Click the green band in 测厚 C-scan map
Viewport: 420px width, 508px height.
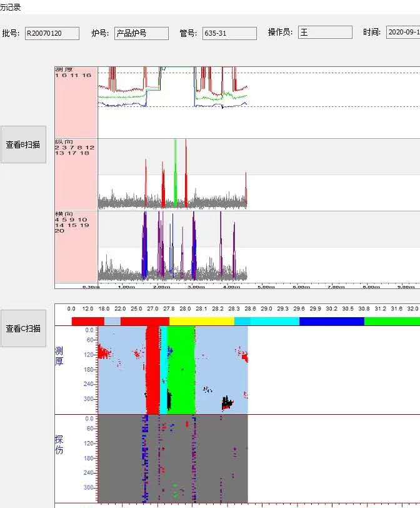click(182, 369)
